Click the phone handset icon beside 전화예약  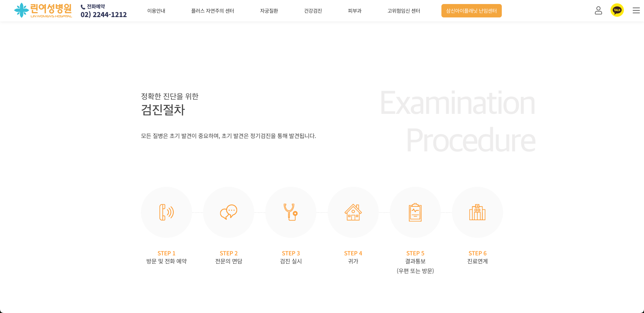[x=83, y=7]
